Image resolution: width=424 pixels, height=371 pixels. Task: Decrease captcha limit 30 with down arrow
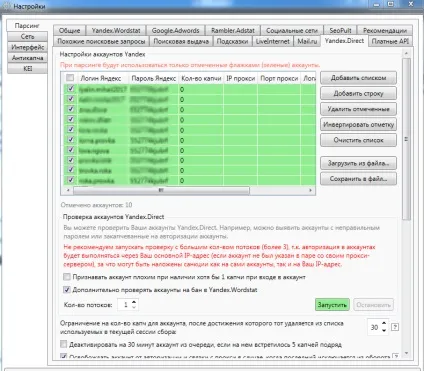click(x=384, y=330)
